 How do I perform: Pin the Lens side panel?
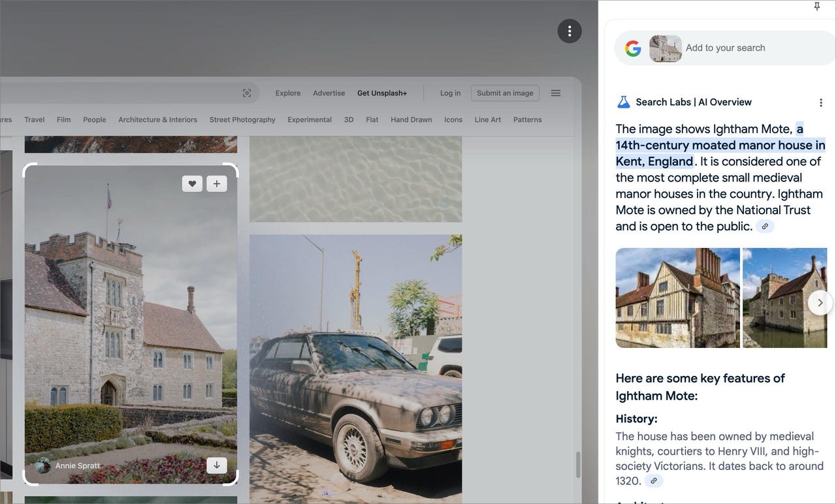[816, 7]
